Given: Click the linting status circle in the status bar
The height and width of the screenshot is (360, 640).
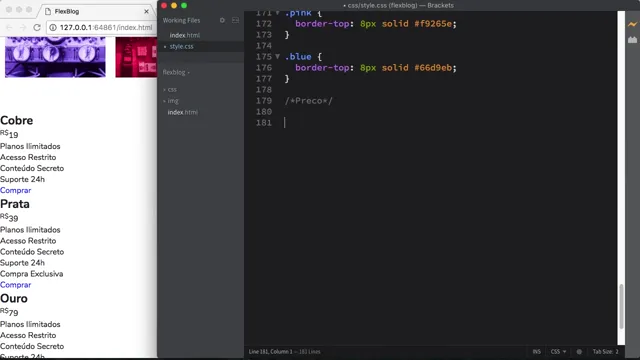Looking at the screenshot, I should click(x=579, y=351).
